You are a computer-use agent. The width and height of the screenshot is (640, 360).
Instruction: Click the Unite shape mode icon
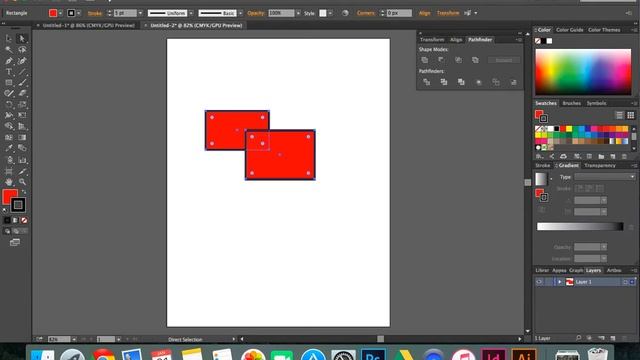click(x=425, y=60)
